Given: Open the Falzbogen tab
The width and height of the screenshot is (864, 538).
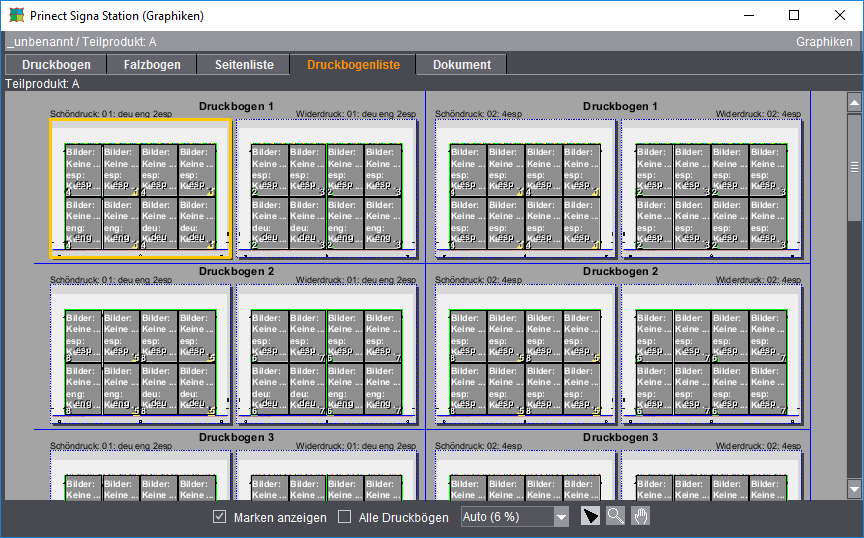Looking at the screenshot, I should click(x=152, y=64).
